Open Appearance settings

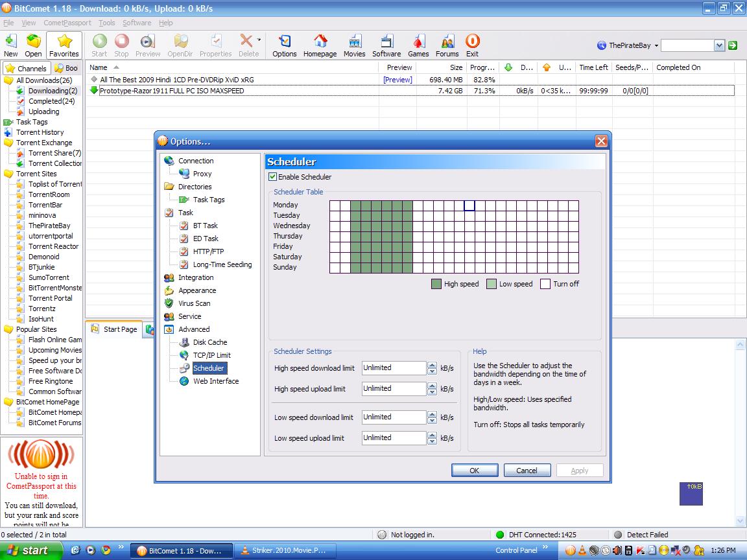tap(197, 290)
